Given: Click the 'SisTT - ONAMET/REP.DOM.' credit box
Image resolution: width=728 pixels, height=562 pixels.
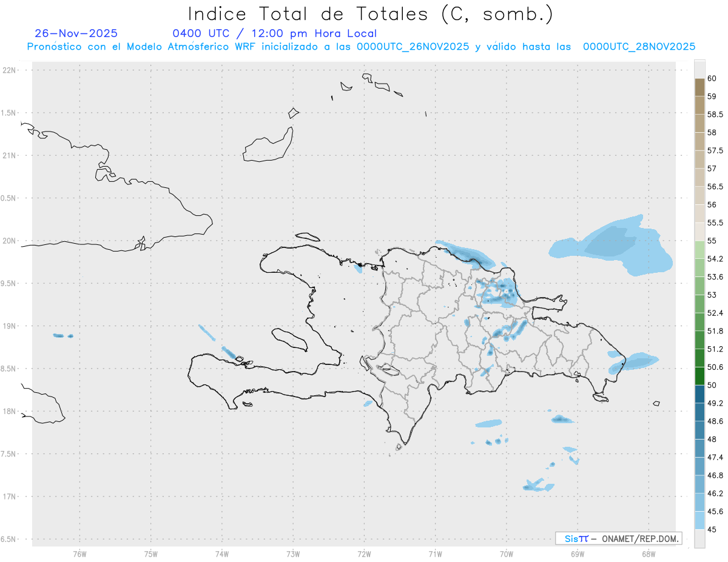Looking at the screenshot, I should (x=618, y=538).
